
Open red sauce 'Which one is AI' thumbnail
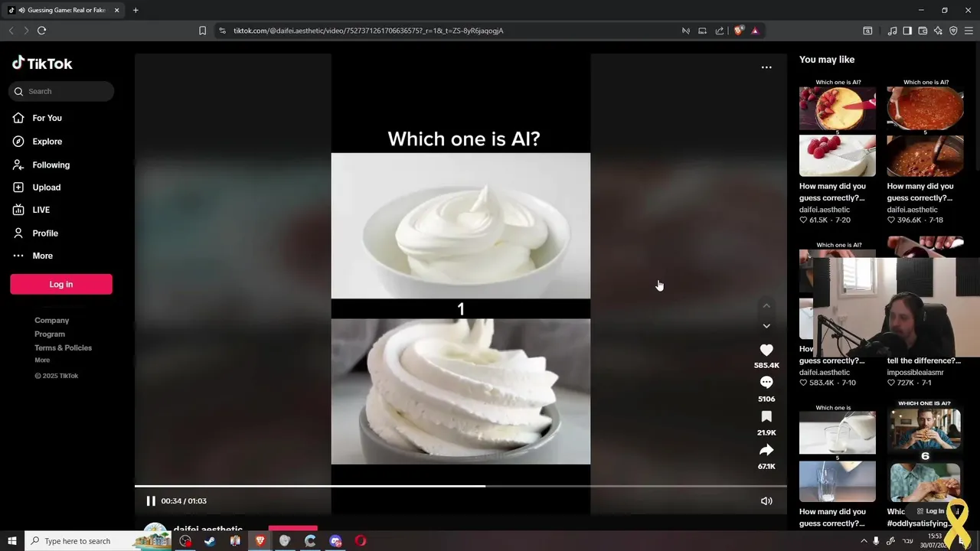pyautogui.click(x=925, y=127)
